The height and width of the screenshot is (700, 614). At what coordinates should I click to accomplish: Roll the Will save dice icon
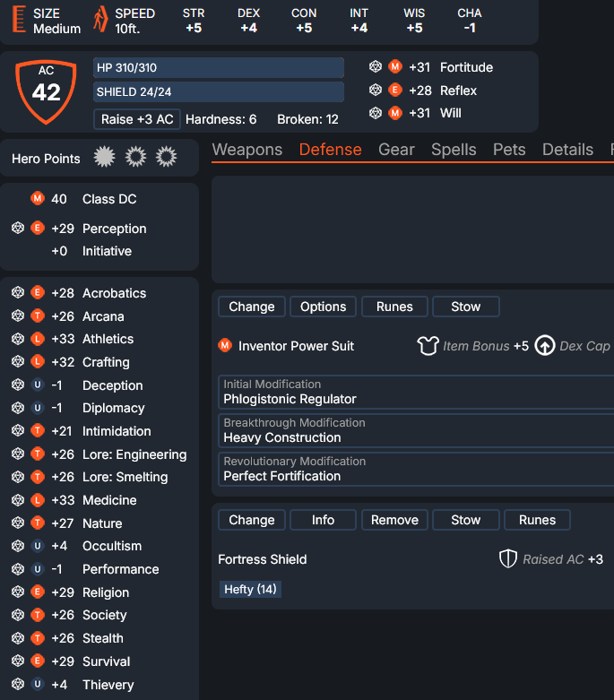click(x=376, y=113)
